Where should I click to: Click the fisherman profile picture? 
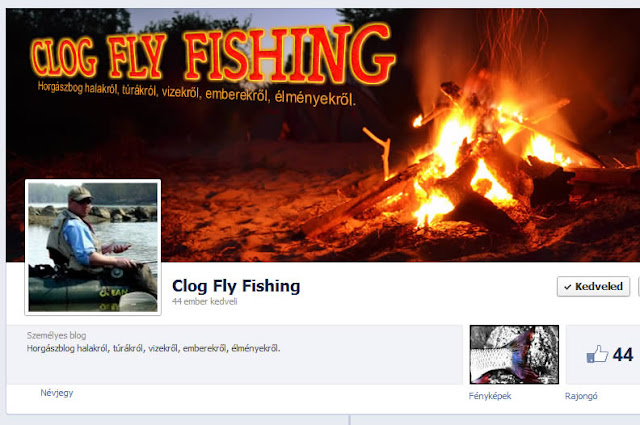(93, 247)
